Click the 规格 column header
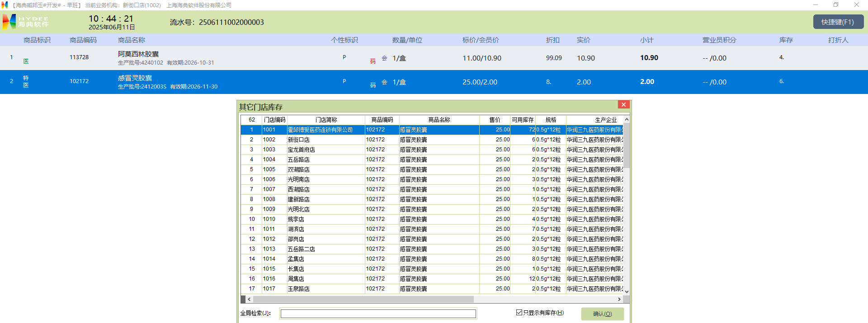 (x=551, y=120)
